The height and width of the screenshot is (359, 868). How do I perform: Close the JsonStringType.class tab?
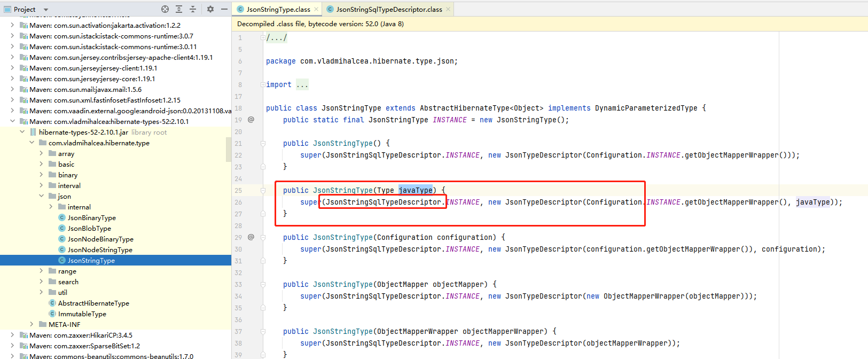click(x=316, y=9)
